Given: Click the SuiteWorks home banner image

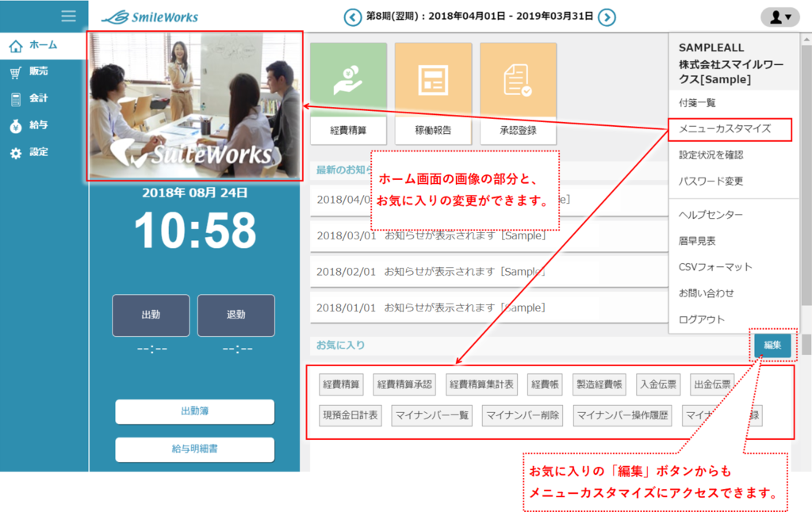Looking at the screenshot, I should [195, 105].
